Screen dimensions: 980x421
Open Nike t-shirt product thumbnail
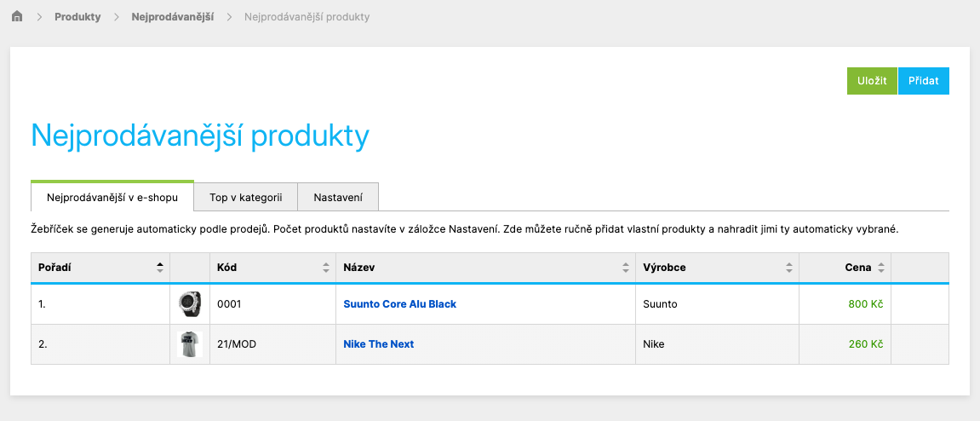pos(189,344)
